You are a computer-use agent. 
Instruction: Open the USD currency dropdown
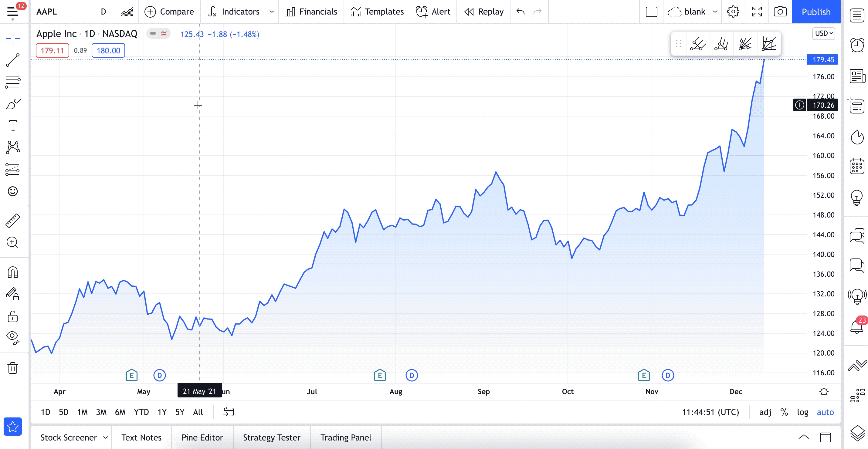point(823,33)
